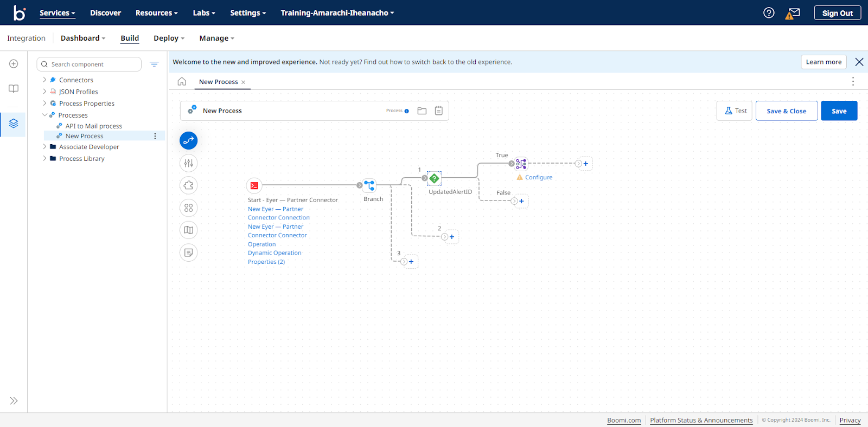
Task: Open the Deploy dropdown
Action: (169, 38)
